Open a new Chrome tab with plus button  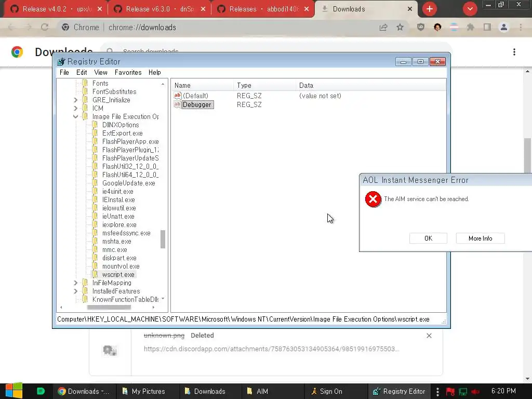pyautogui.click(x=430, y=9)
